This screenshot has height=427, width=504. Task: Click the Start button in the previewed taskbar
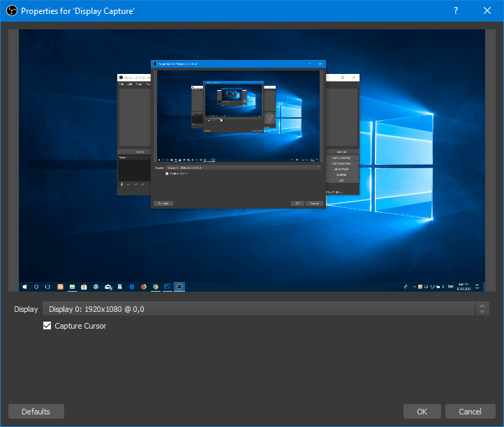coord(25,286)
